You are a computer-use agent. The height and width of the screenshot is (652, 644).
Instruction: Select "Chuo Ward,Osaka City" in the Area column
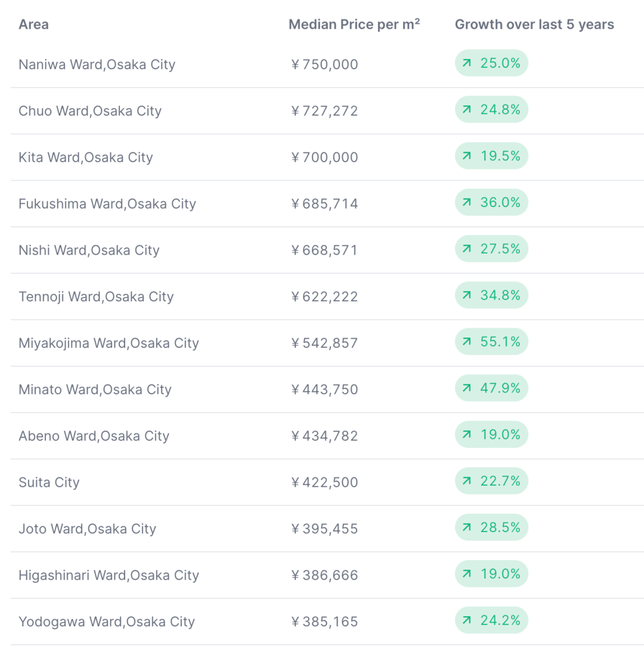(90, 111)
